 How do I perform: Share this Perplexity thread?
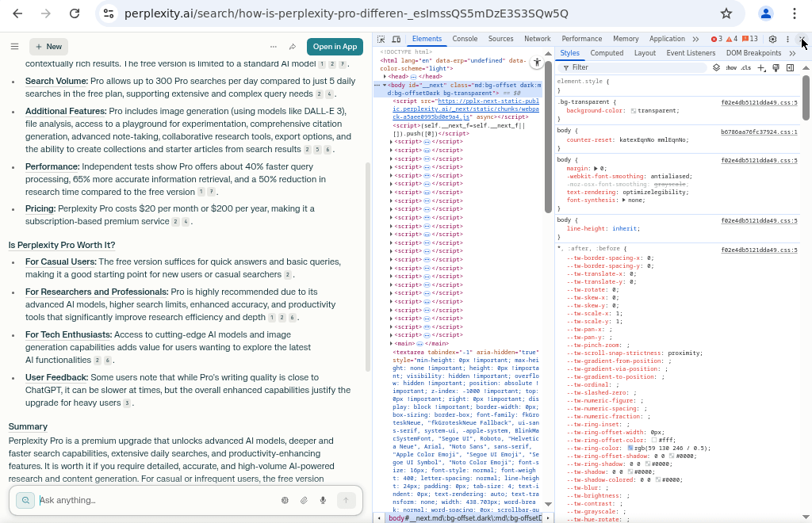tap(293, 47)
